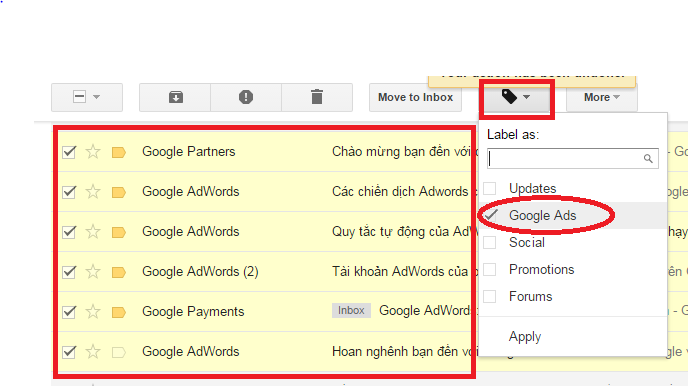Toggle importance marker on 'Quy tắc tự động' row
Screen dimensions: 688x386
click(x=118, y=232)
